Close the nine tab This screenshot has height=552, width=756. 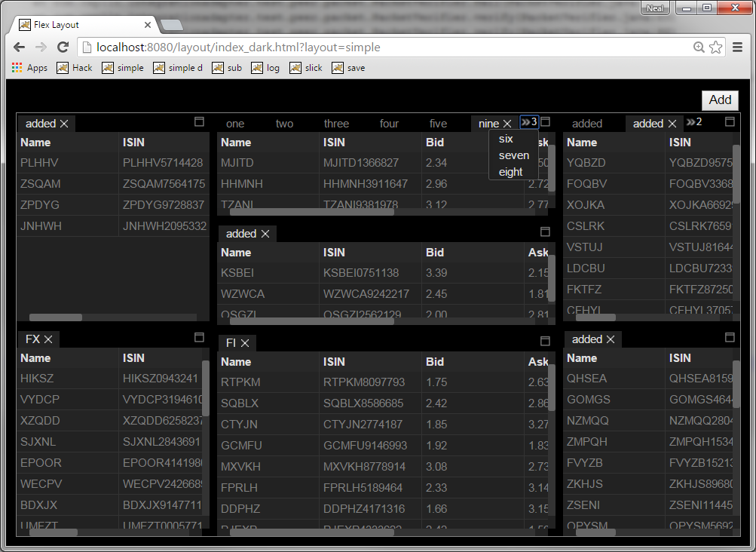pos(507,124)
